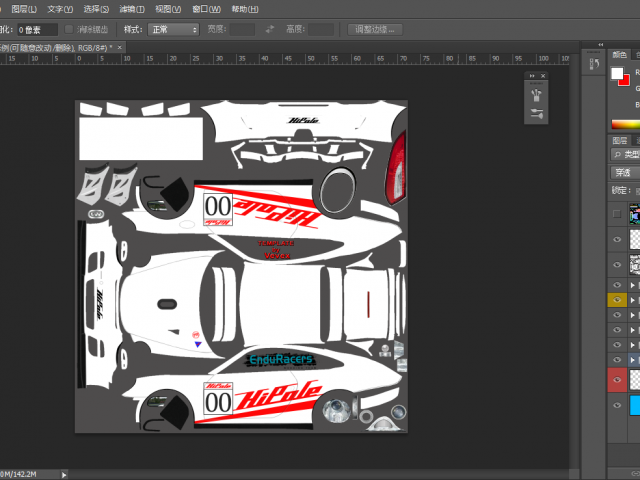This screenshot has height=480, width=640.
Task: Collapse the right panel dock double arrows
Action: click(600, 44)
